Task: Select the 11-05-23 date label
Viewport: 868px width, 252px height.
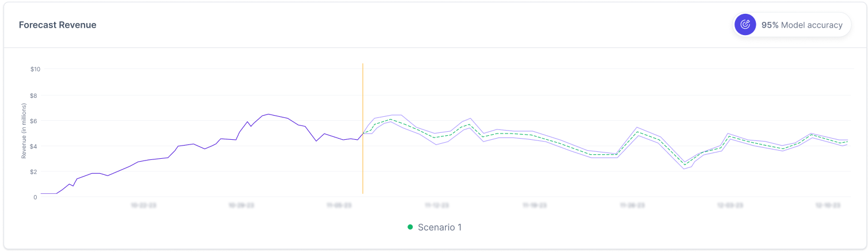Action: [x=339, y=205]
